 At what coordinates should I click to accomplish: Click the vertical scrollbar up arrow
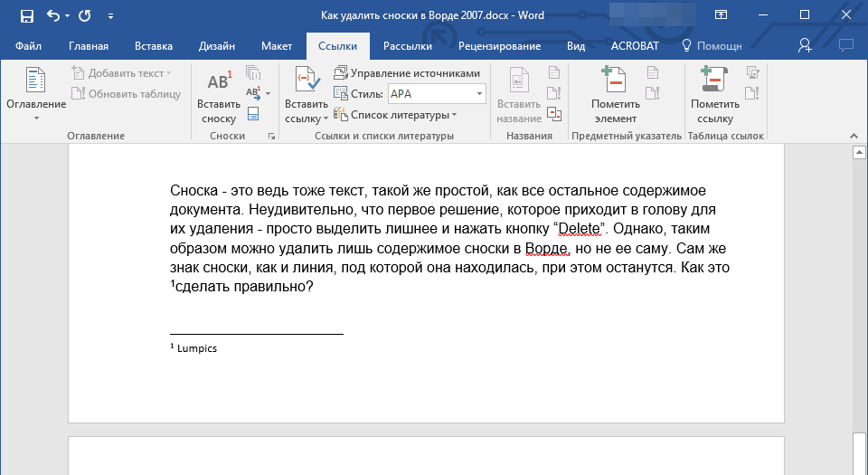click(860, 153)
